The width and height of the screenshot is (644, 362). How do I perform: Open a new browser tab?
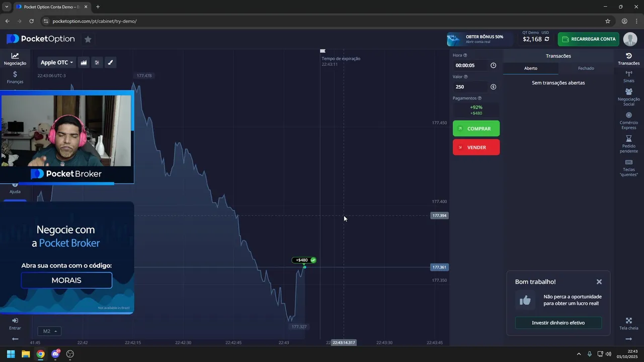(98, 7)
